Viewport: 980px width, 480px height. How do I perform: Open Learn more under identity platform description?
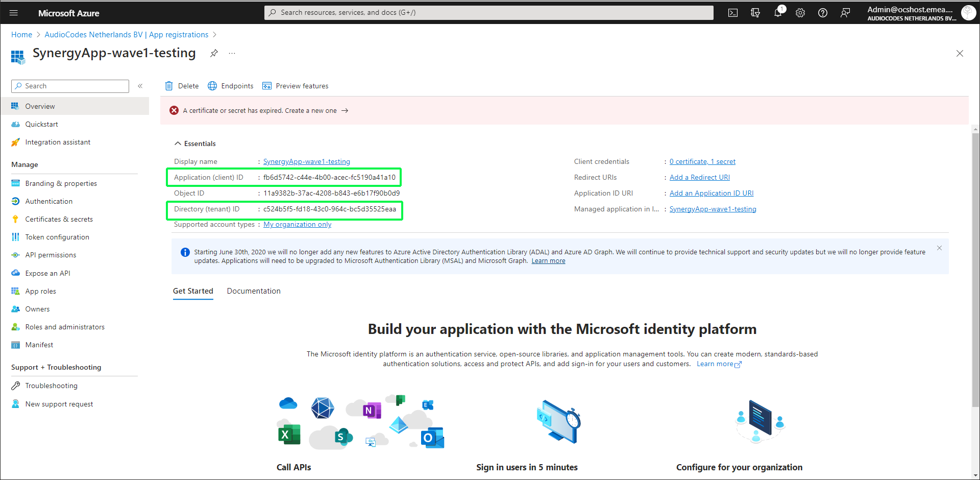719,364
